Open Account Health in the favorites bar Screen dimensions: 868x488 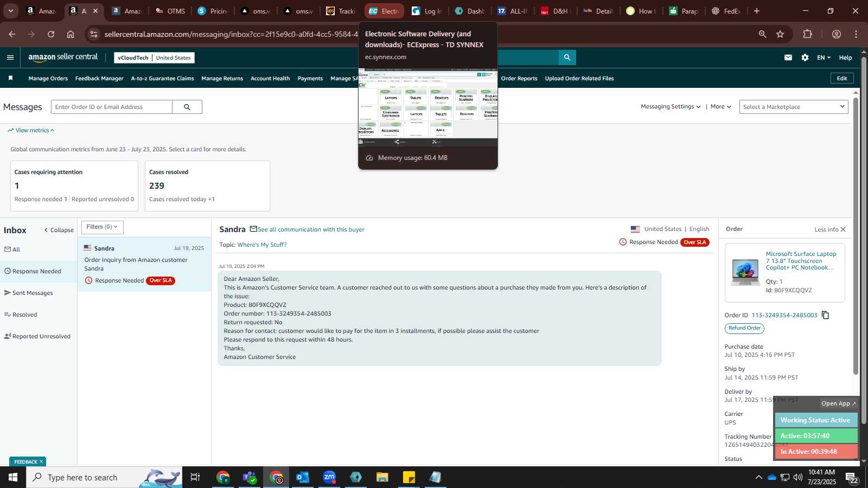270,78
